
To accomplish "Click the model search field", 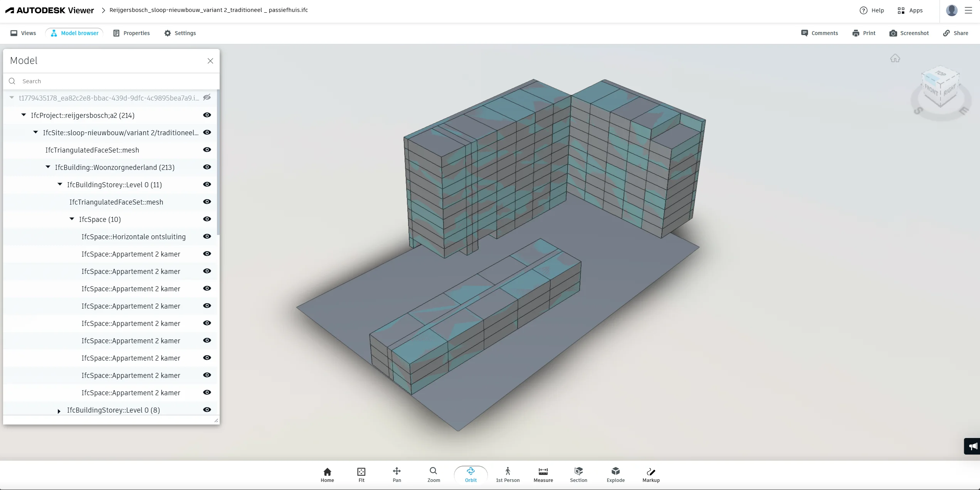I will [111, 81].
